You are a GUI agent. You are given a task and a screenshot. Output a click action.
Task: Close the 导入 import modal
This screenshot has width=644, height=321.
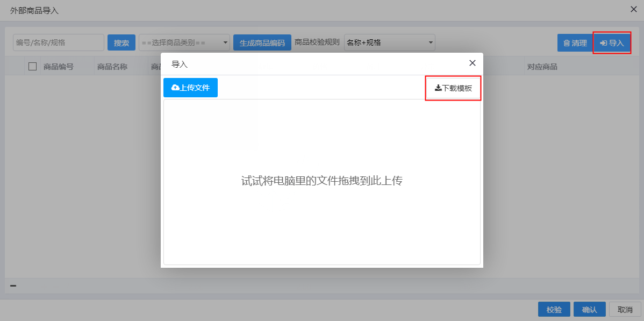(x=472, y=63)
